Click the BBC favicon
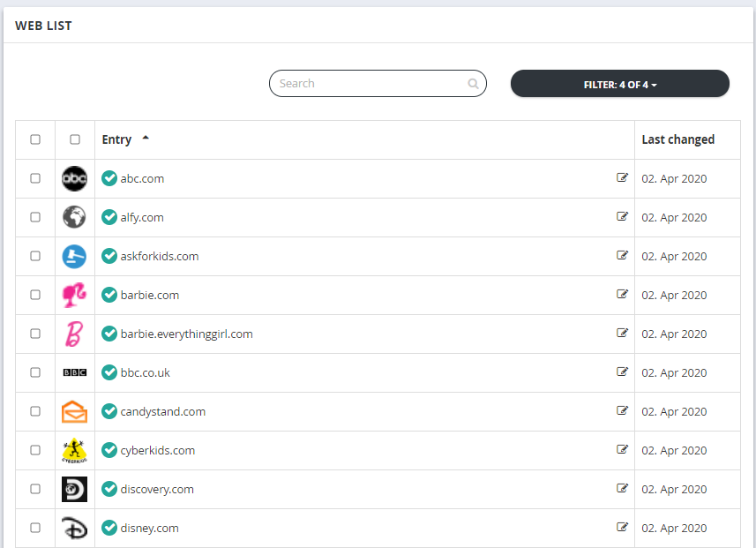 [74, 372]
